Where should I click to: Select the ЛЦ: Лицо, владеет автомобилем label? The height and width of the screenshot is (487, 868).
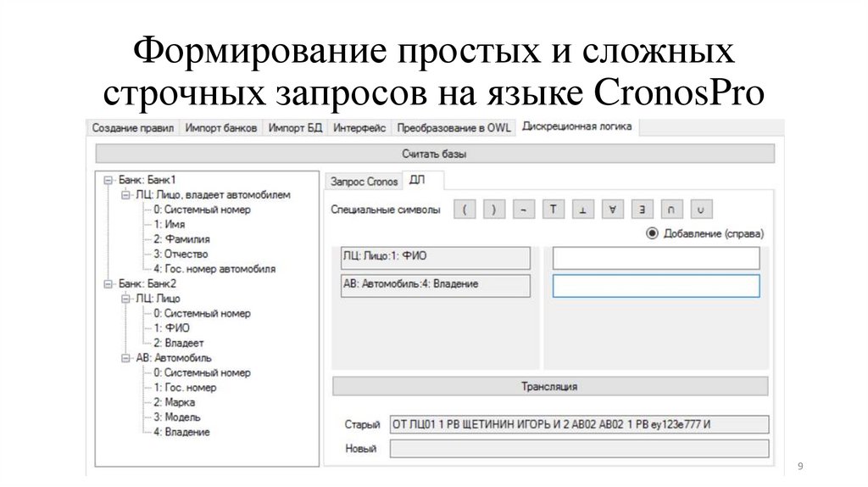[x=213, y=195]
